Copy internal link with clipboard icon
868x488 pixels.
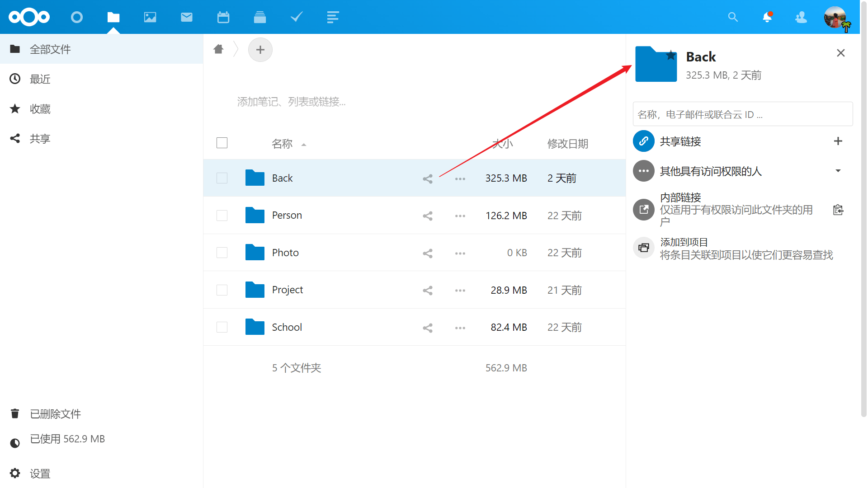click(x=838, y=210)
